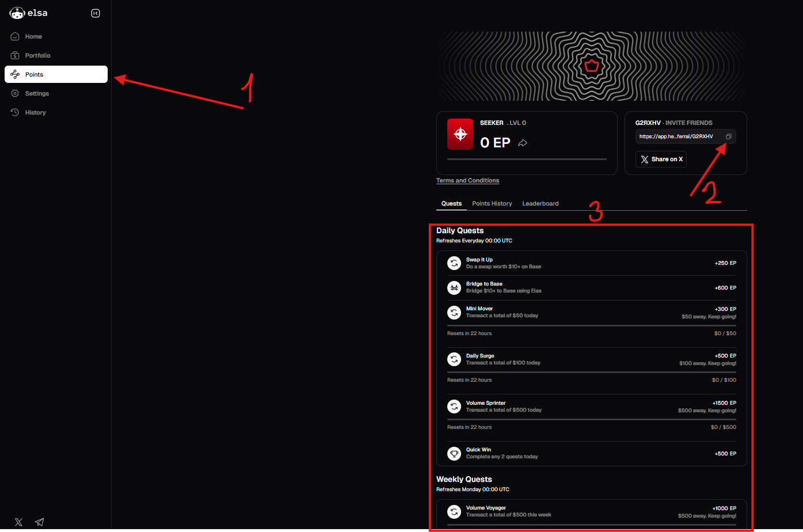Click the Quick Win trophy icon
The image size is (803, 532).
pyautogui.click(x=454, y=453)
